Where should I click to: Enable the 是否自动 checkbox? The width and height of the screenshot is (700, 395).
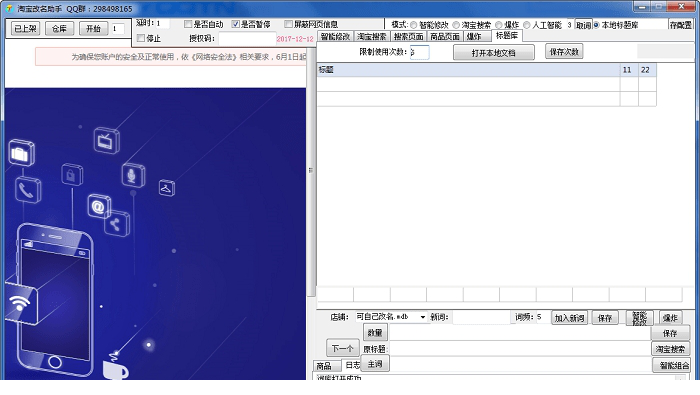pos(188,24)
